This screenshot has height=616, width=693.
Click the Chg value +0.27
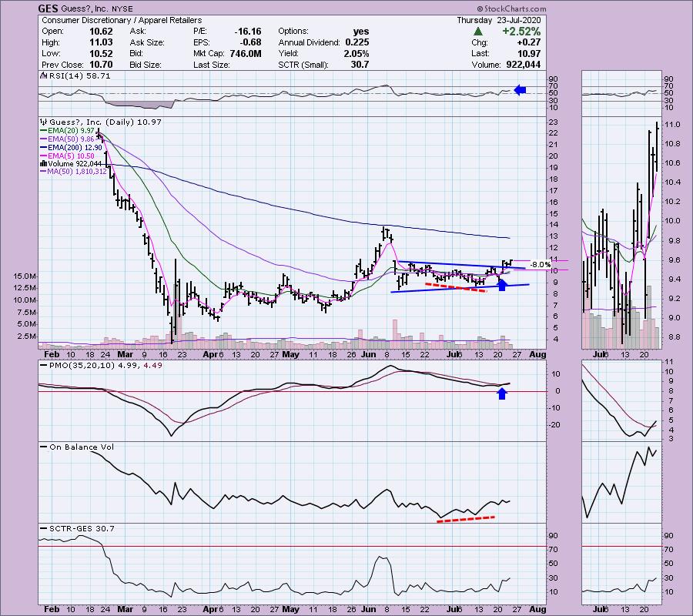(529, 42)
